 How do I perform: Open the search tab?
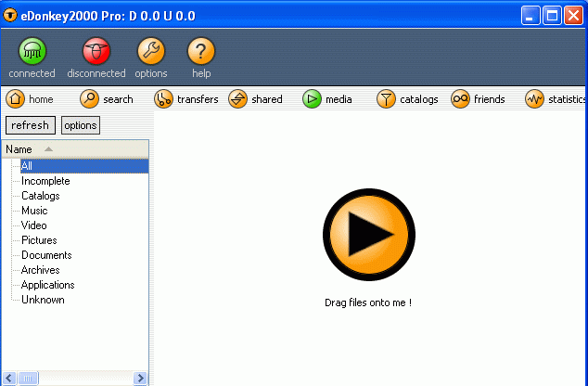click(x=107, y=99)
